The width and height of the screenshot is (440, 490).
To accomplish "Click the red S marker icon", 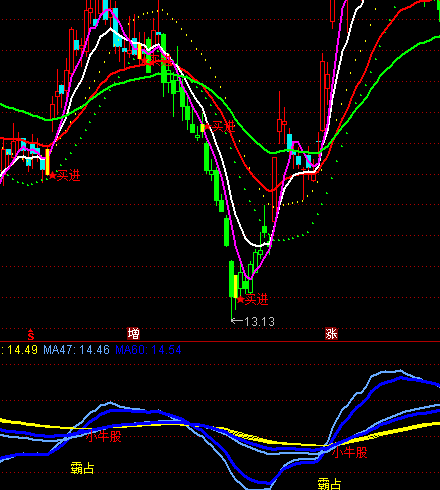I will pos(31,334).
